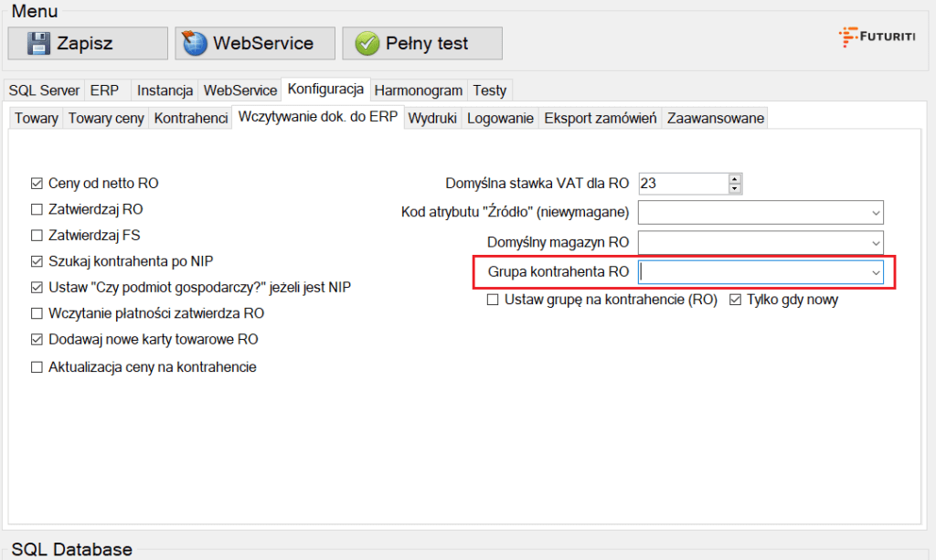Open the Domyślny magazyn RO dropdown
Screen dimensions: 936x560
(x=875, y=243)
